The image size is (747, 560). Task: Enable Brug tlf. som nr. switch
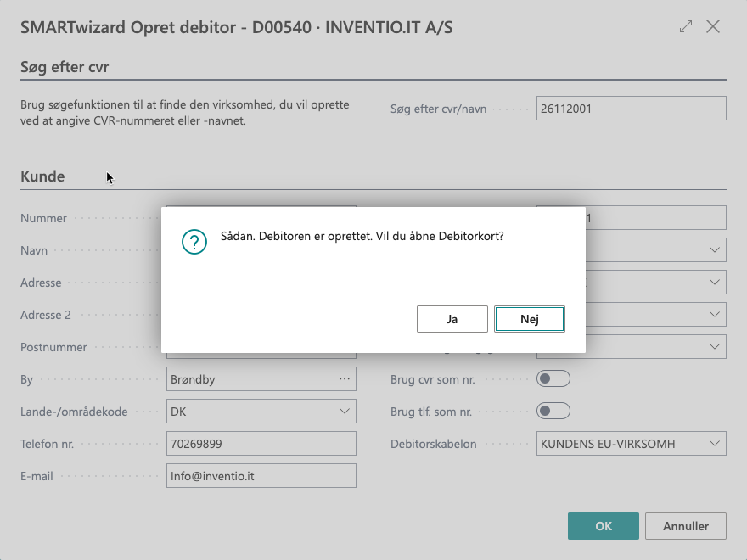coord(553,412)
